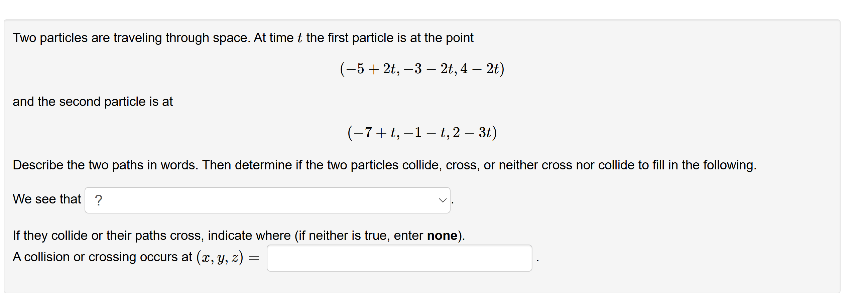Click the problem statement heading sentence
Image resolution: width=868 pixels, height=299 pixels.
click(x=243, y=38)
